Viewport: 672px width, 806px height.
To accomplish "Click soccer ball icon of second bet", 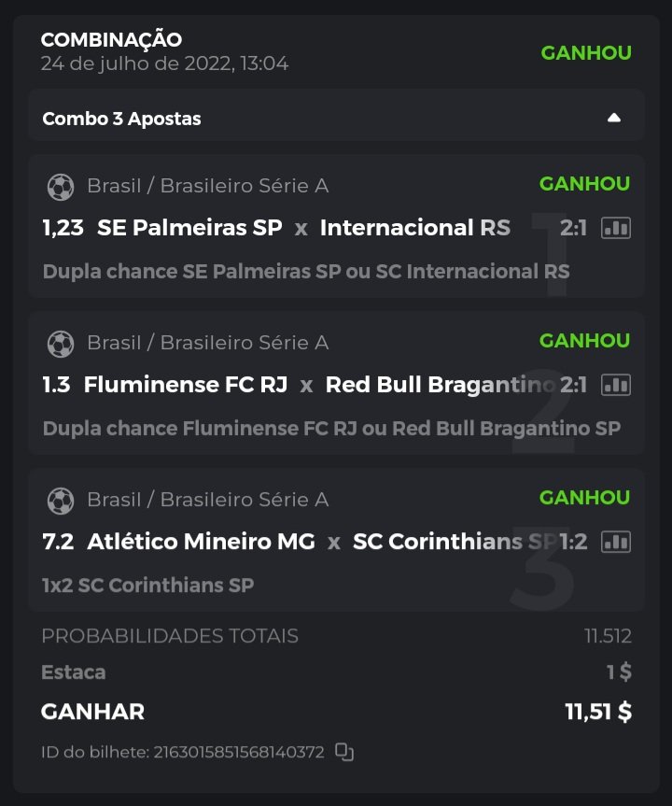I will (61, 344).
